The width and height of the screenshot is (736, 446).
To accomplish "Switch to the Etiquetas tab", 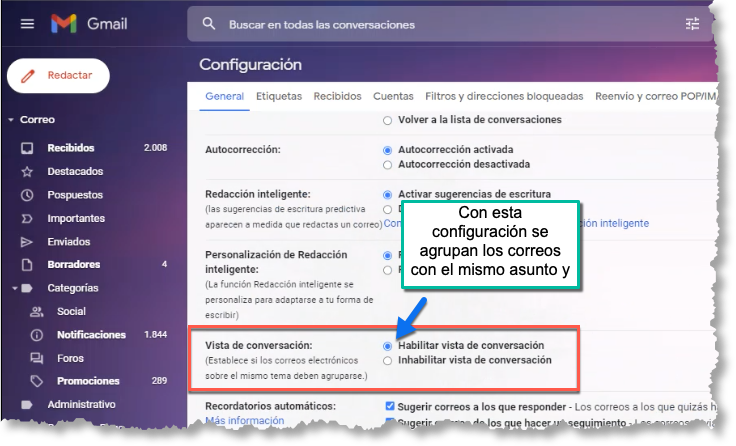I will click(279, 96).
